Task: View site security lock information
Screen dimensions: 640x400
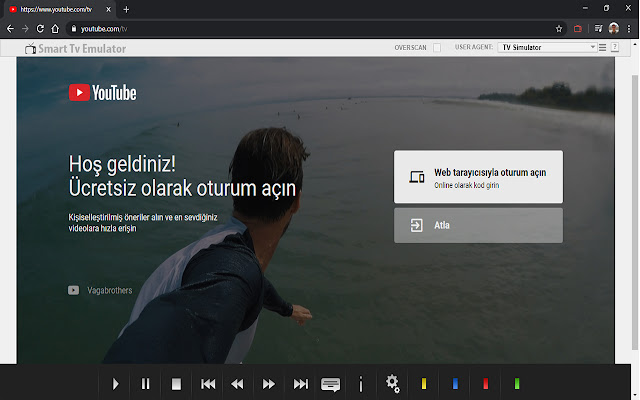Action: click(74, 29)
